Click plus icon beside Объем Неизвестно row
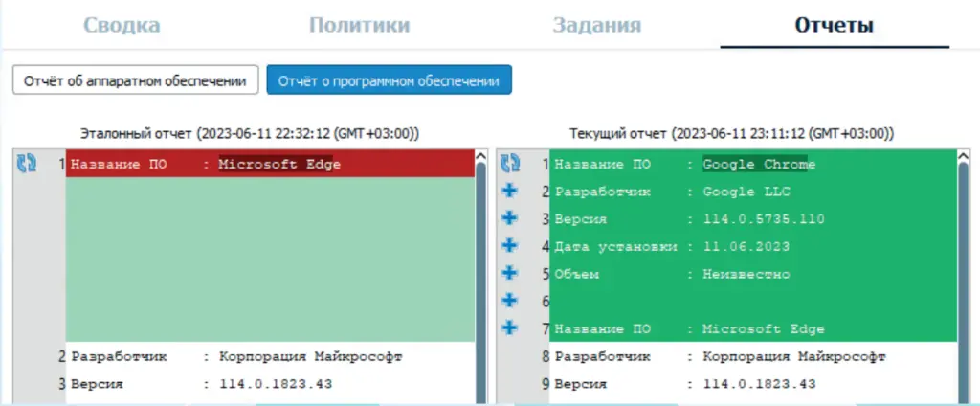Image resolution: width=980 pixels, height=406 pixels. (511, 273)
